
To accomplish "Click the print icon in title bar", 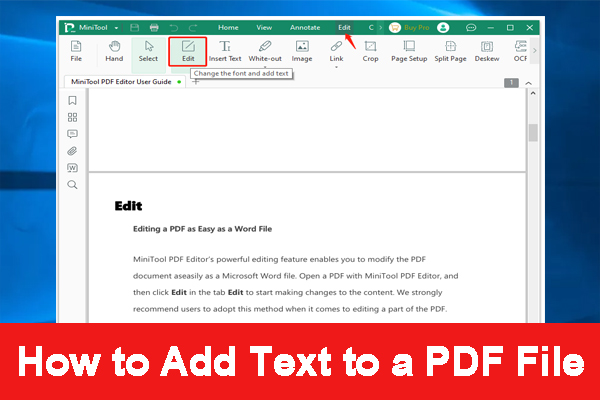I will (x=154, y=28).
